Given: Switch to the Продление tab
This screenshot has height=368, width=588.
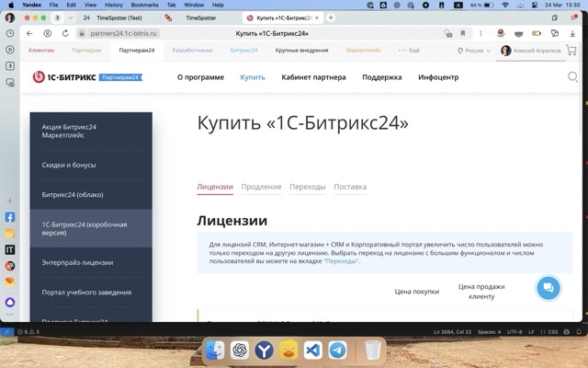Looking at the screenshot, I should click(261, 187).
